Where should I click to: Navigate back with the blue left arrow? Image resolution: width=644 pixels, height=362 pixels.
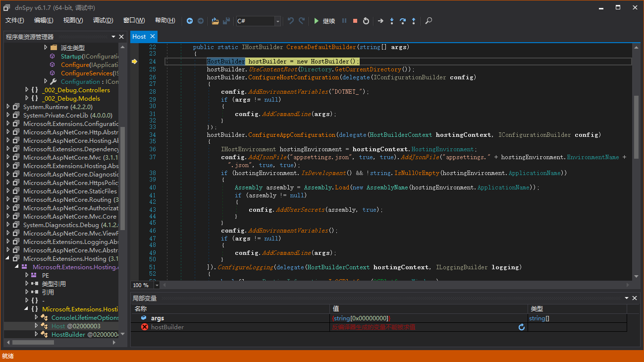(190, 21)
